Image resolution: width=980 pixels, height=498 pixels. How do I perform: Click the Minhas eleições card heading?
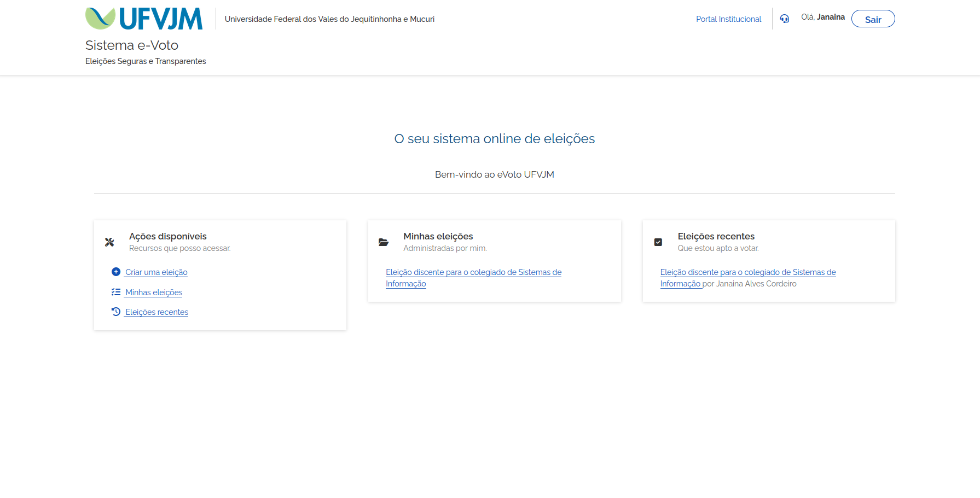tap(438, 236)
